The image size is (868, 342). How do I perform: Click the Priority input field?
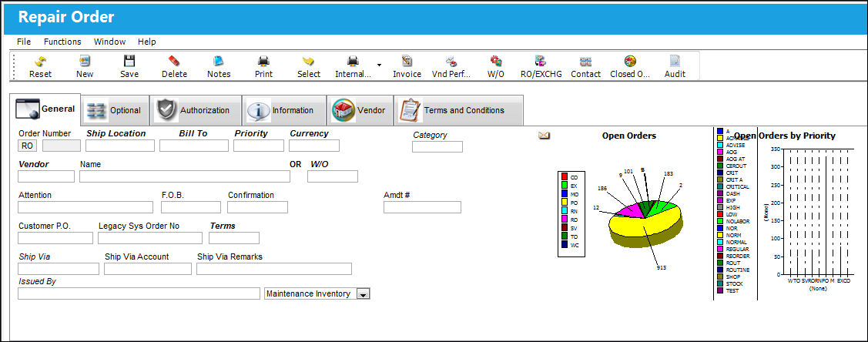259,146
